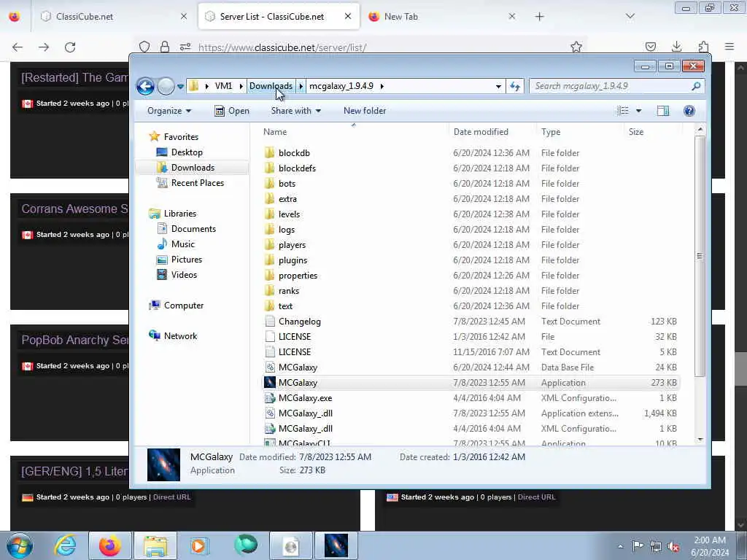Open recent locations dropdown beside Forward
Viewport: 747px width, 560px height.
tap(180, 87)
